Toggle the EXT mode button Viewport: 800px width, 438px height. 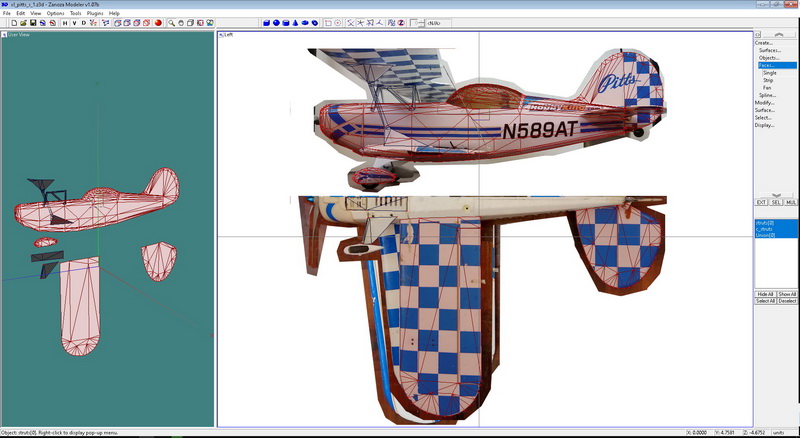(761, 202)
